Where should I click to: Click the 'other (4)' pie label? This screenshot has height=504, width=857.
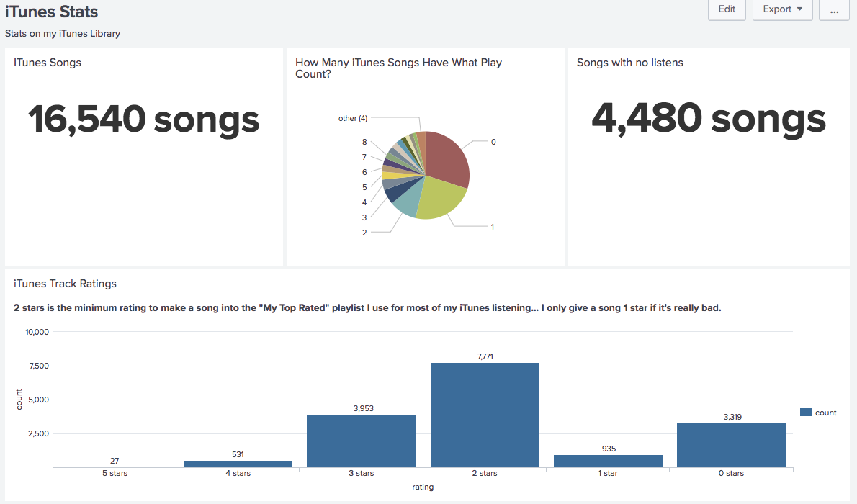(x=353, y=118)
